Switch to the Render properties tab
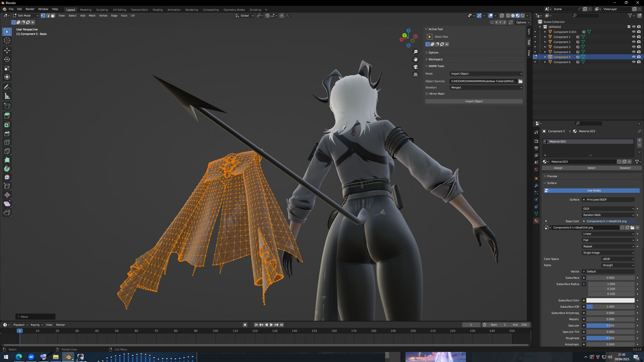This screenshot has width=644, height=362. tap(536, 141)
